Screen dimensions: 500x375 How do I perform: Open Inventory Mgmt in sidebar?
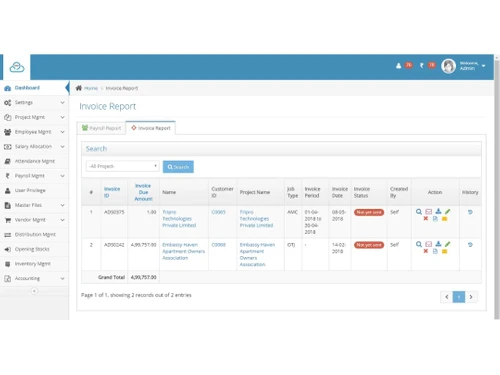click(34, 264)
